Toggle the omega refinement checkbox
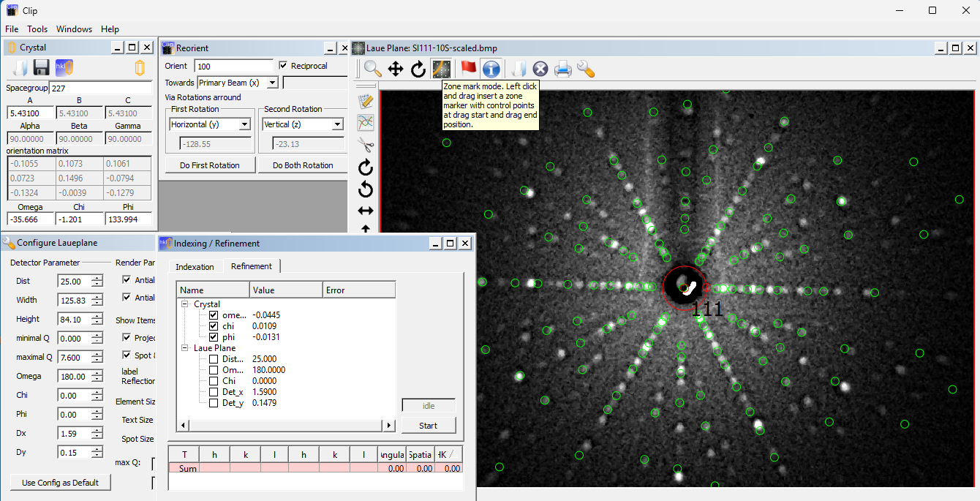This screenshot has height=501, width=980. click(x=214, y=315)
